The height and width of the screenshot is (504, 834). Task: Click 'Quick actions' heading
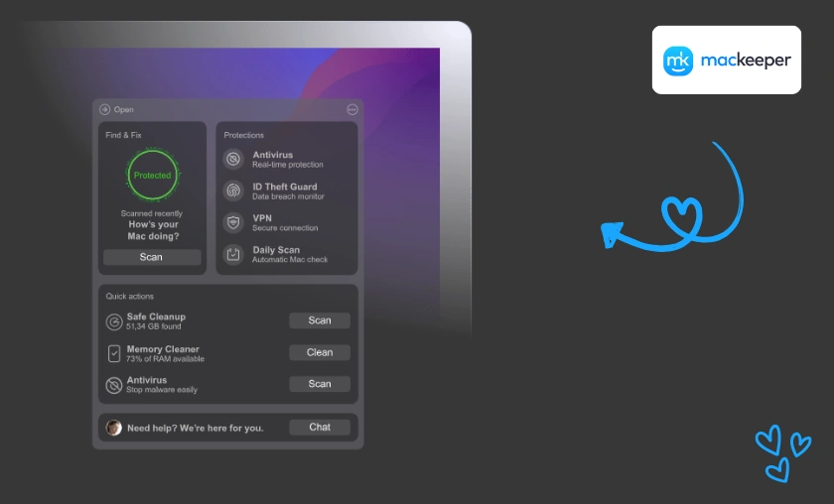click(129, 296)
